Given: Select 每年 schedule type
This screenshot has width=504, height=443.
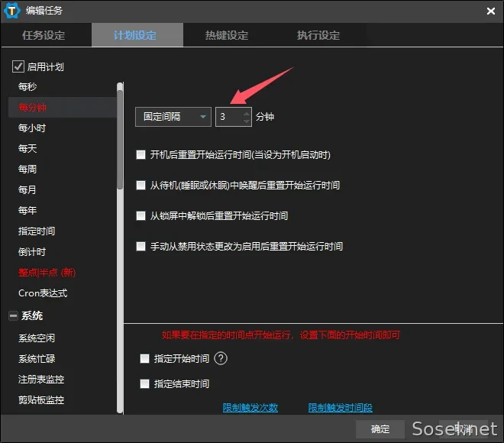Looking at the screenshot, I should [63, 210].
